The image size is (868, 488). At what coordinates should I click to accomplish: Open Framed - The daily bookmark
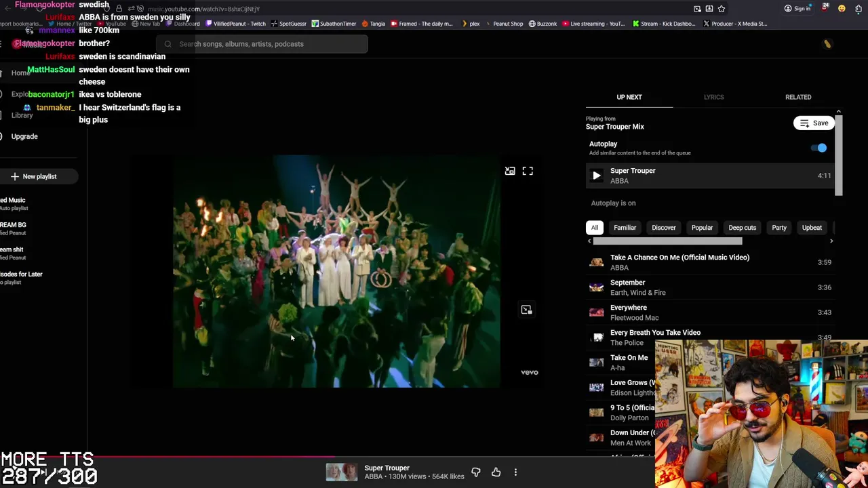[421, 24]
